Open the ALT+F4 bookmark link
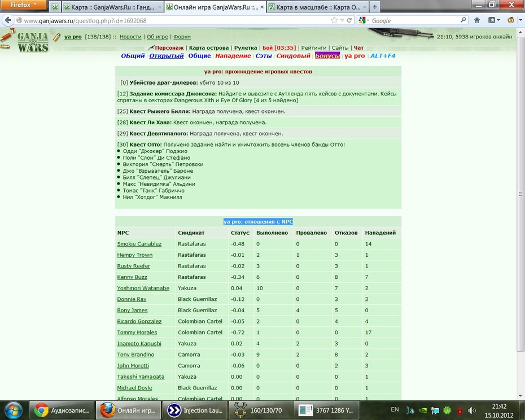The width and height of the screenshot is (525, 420). (383, 55)
